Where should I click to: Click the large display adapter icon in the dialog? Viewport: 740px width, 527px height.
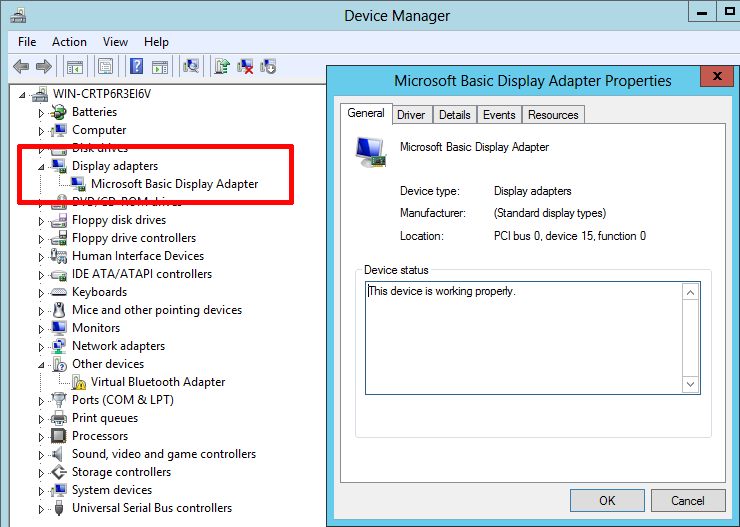pyautogui.click(x=371, y=152)
